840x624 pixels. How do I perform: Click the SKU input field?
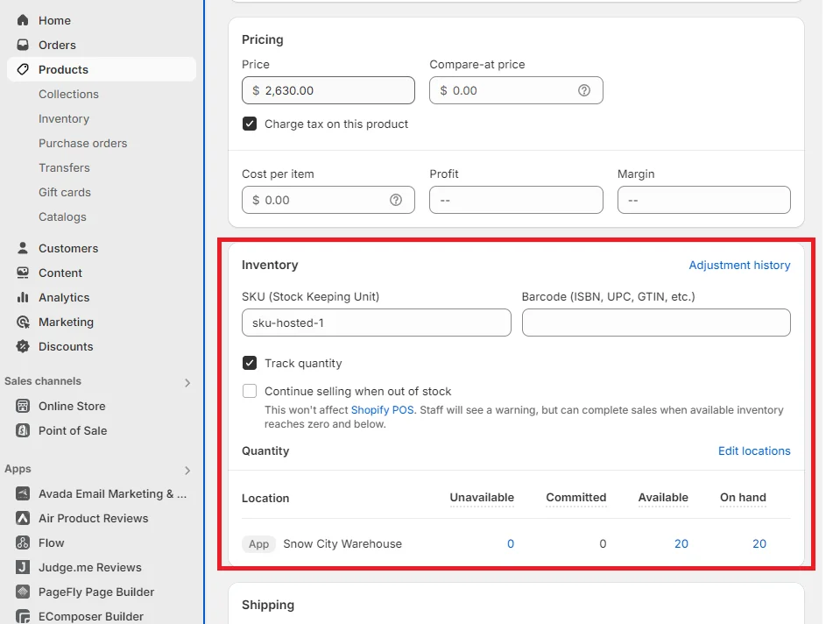[x=377, y=323]
